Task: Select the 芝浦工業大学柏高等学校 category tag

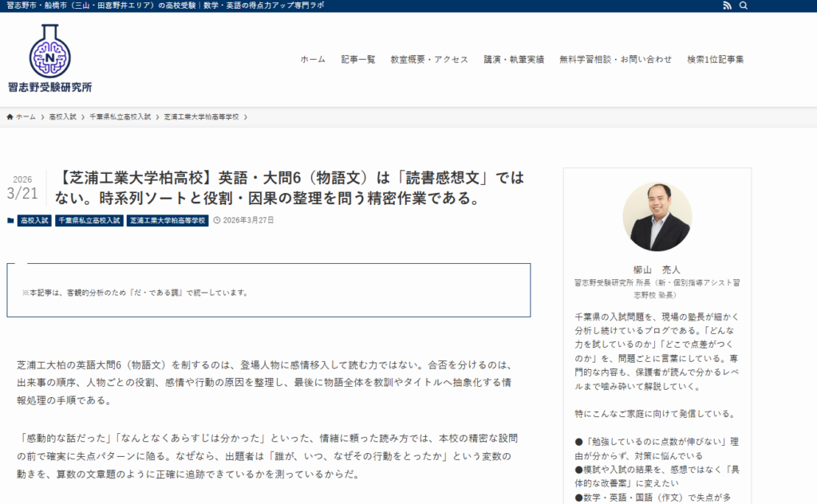Action: pos(168,220)
